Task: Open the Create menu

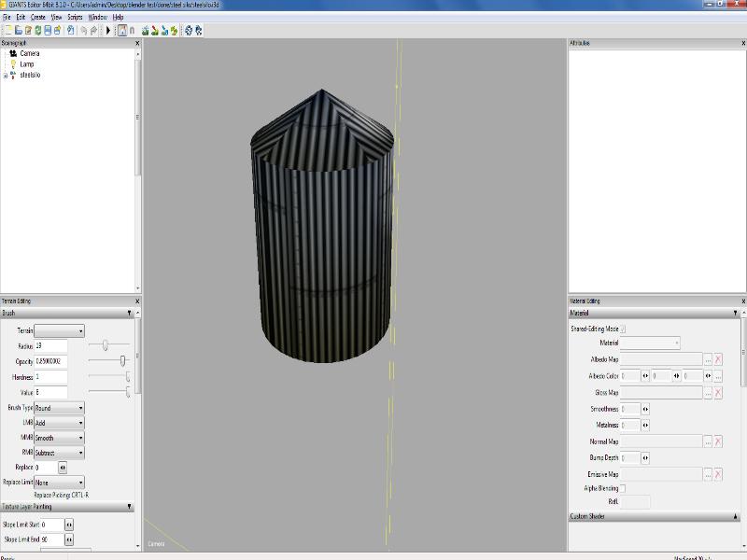Action: (x=37, y=17)
